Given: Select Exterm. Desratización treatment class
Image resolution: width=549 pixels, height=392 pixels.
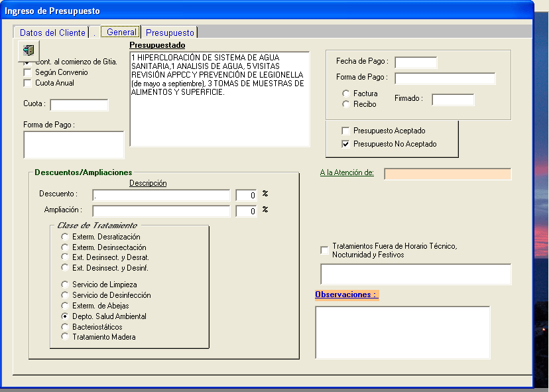Looking at the screenshot, I should 64,237.
